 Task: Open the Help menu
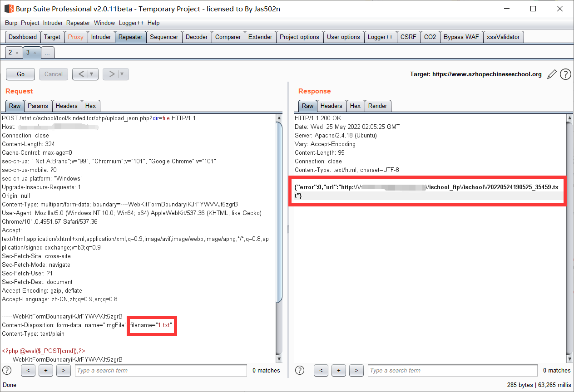click(153, 23)
